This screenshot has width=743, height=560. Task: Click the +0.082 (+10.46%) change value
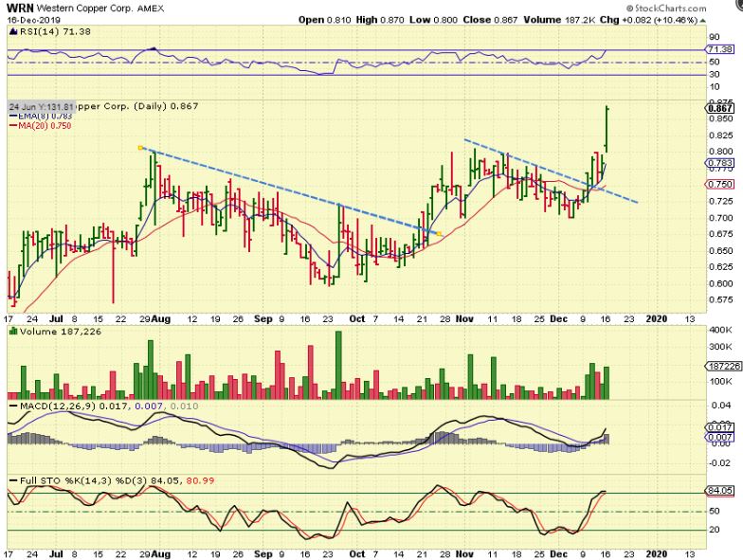pos(660,20)
